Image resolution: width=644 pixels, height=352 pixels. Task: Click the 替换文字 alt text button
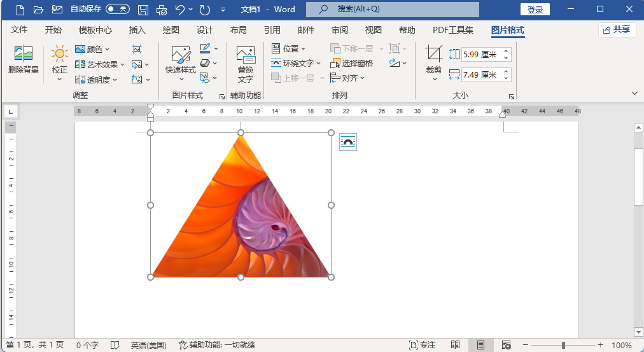coord(246,64)
